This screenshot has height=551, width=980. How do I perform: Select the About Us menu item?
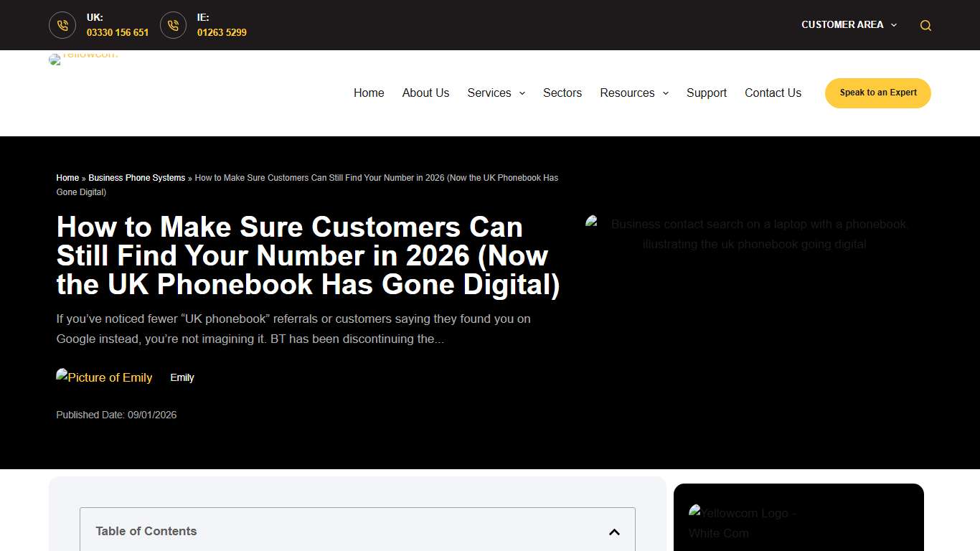(425, 93)
